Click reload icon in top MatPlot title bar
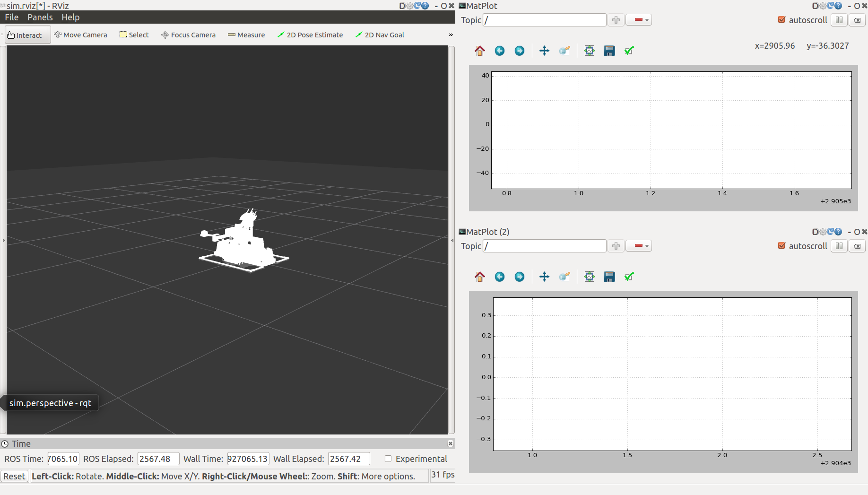Image resolution: width=868 pixels, height=495 pixels. click(830, 6)
